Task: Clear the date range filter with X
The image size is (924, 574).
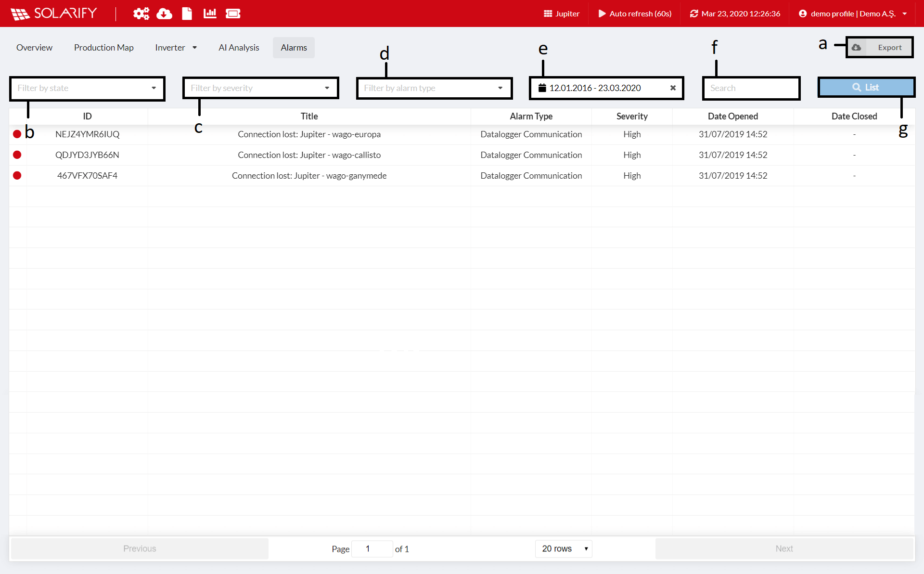Action: tap(672, 87)
